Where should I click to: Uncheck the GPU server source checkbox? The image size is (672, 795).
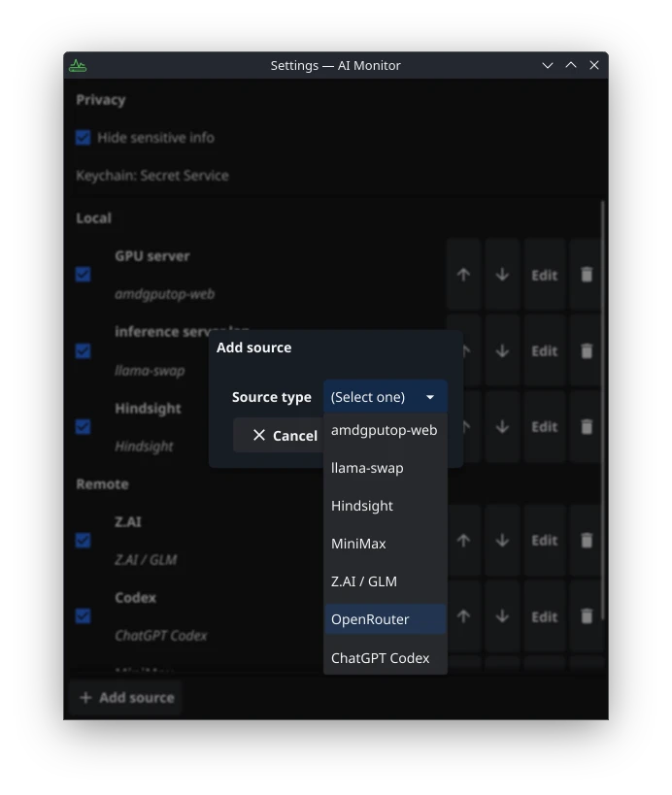84,275
